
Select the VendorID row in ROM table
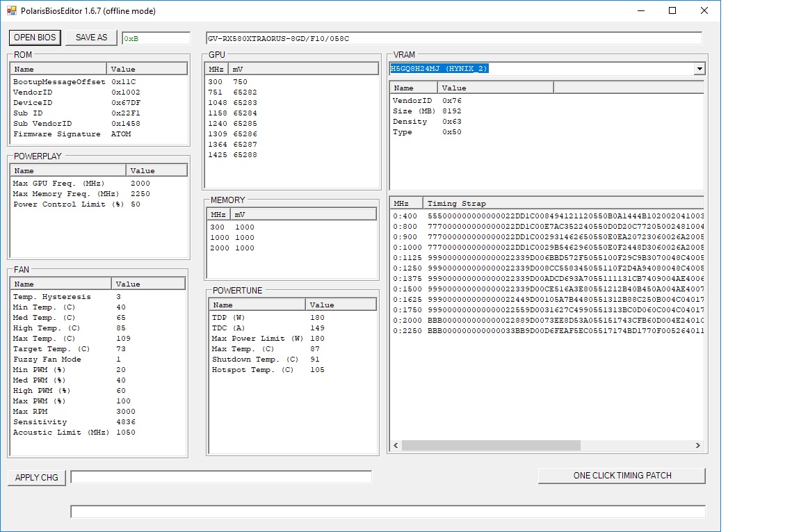coord(99,92)
